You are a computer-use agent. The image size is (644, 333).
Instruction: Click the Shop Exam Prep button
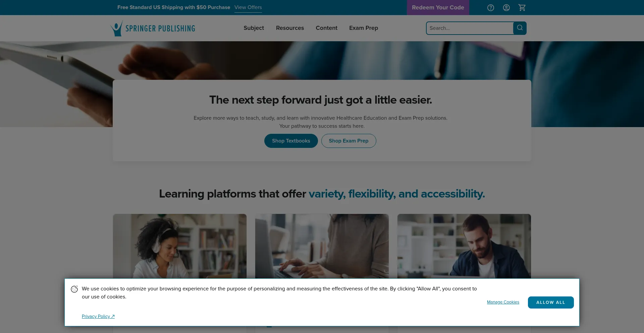click(x=349, y=141)
